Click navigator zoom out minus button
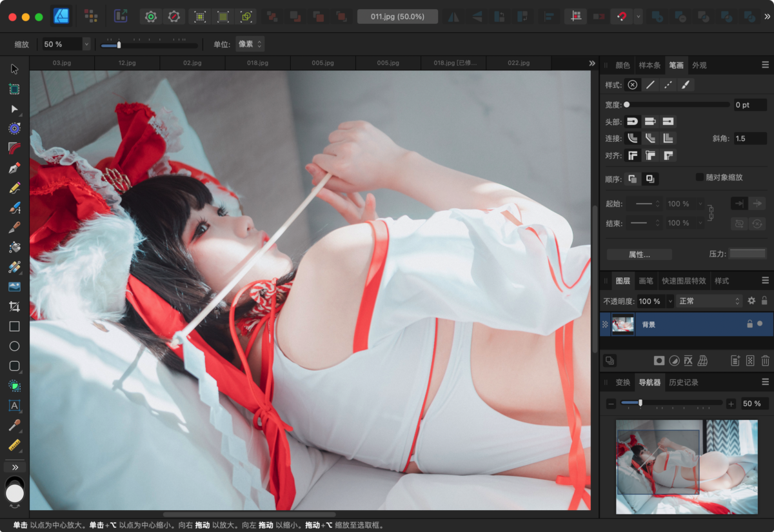 611,404
